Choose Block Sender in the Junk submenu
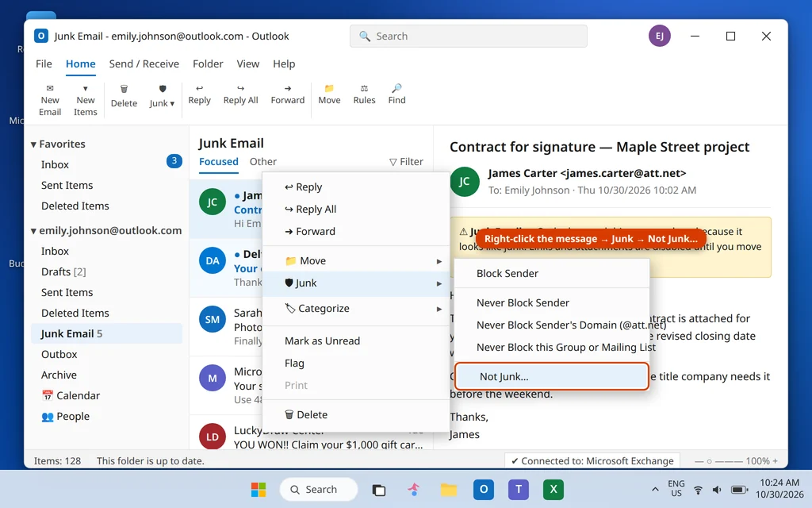 click(552, 273)
